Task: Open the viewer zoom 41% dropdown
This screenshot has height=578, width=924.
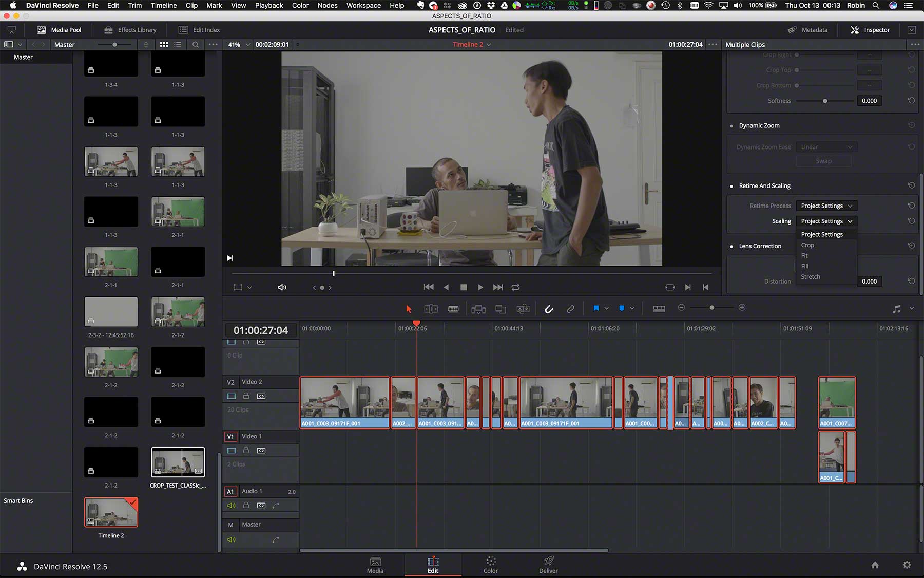Action: (239, 45)
